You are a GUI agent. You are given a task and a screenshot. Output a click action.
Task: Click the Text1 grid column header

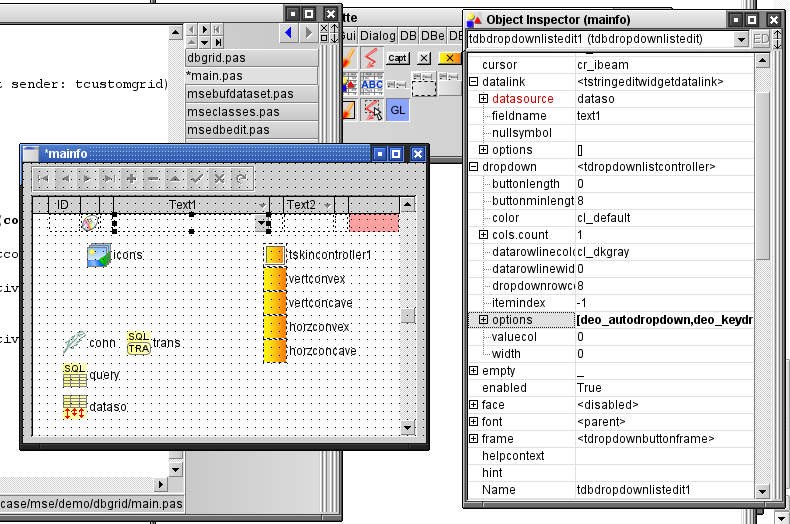coord(183,205)
